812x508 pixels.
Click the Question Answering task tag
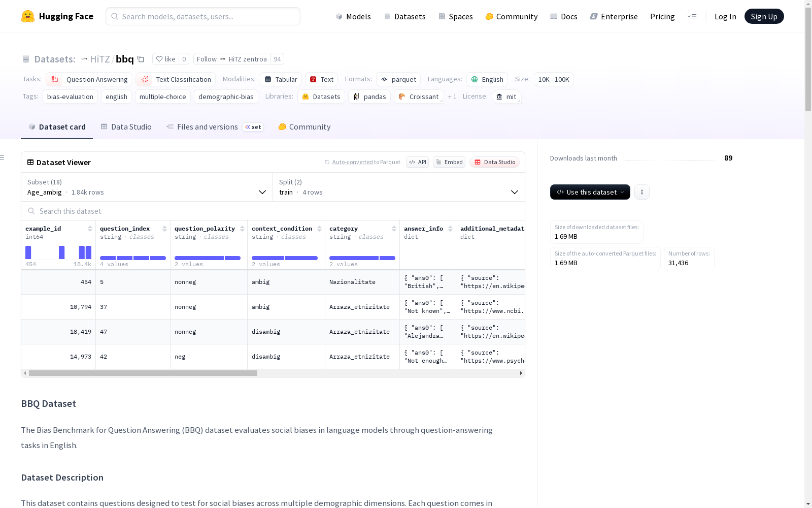click(x=89, y=79)
